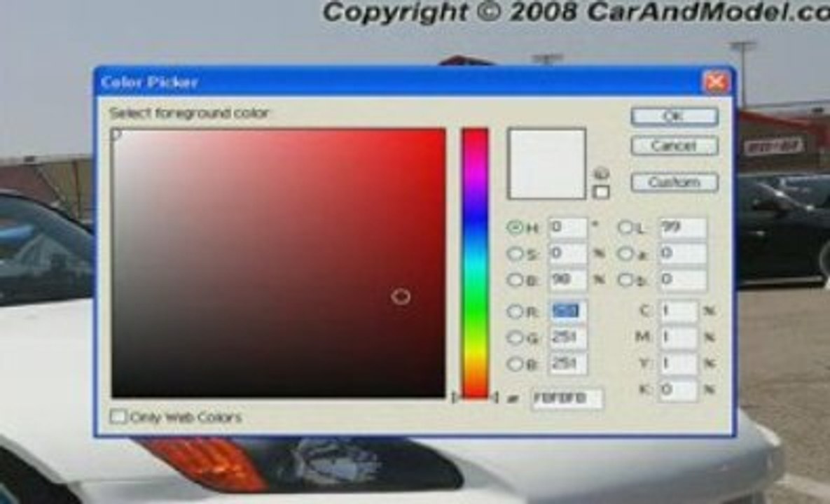Click the R value input field
This screenshot has height=504, width=830.
[568, 311]
